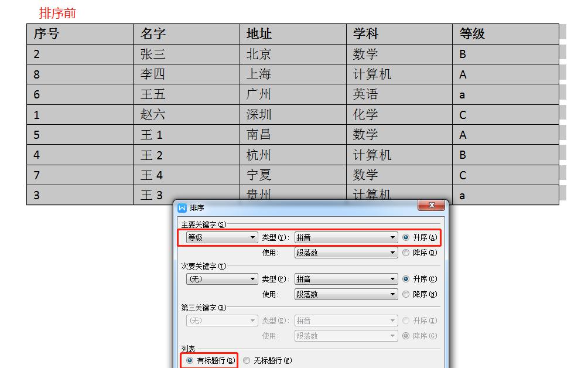Click the 杭州 address cell
The height and width of the screenshot is (368, 588).
293,155
